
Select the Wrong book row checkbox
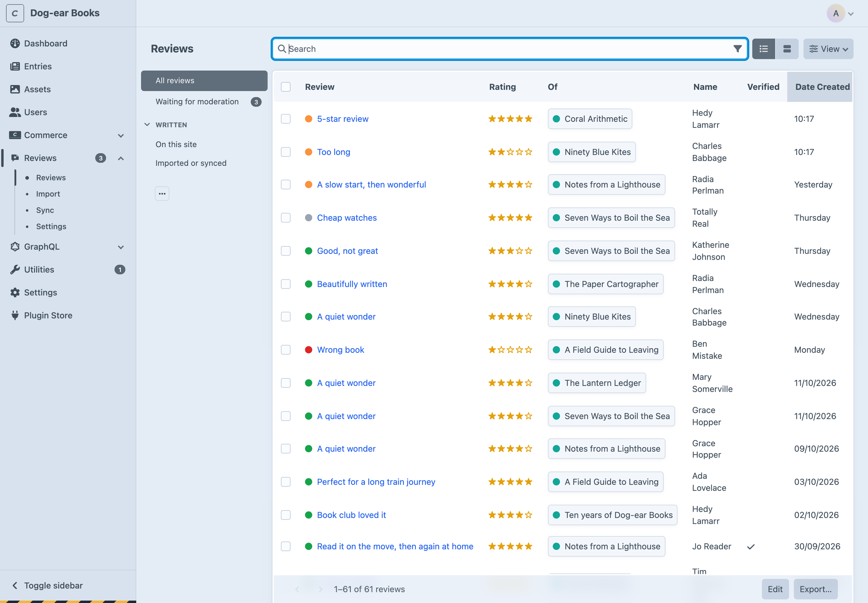(x=285, y=350)
